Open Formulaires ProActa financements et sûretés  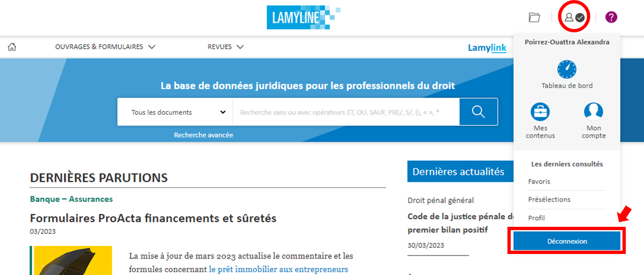point(153,218)
